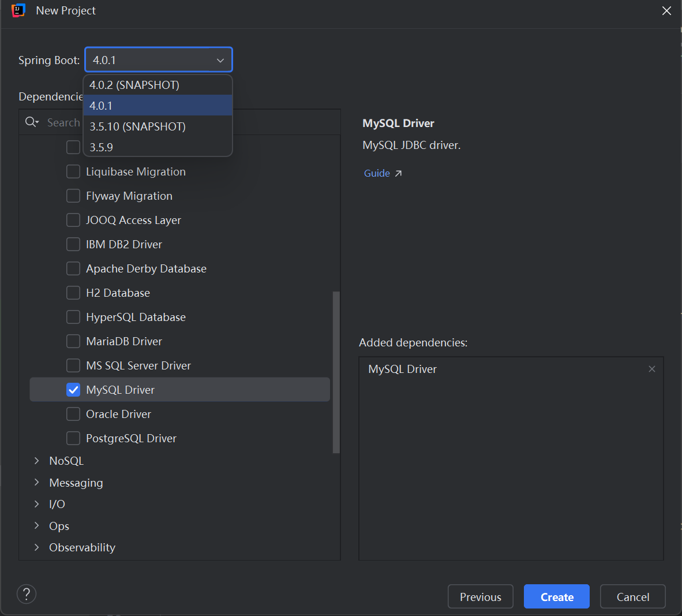Enable the MariaDB Driver checkbox
Screen dimensions: 682x616
[x=73, y=341]
